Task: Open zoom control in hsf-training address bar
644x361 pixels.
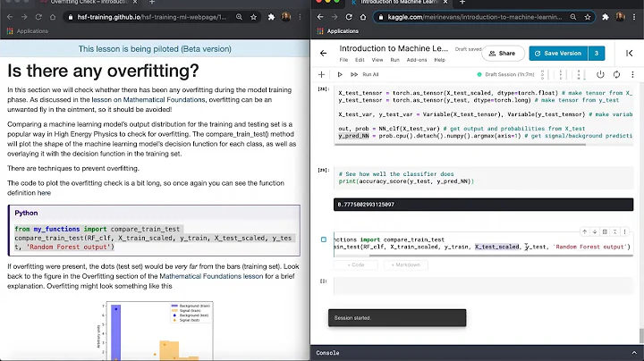Action: click(239, 17)
